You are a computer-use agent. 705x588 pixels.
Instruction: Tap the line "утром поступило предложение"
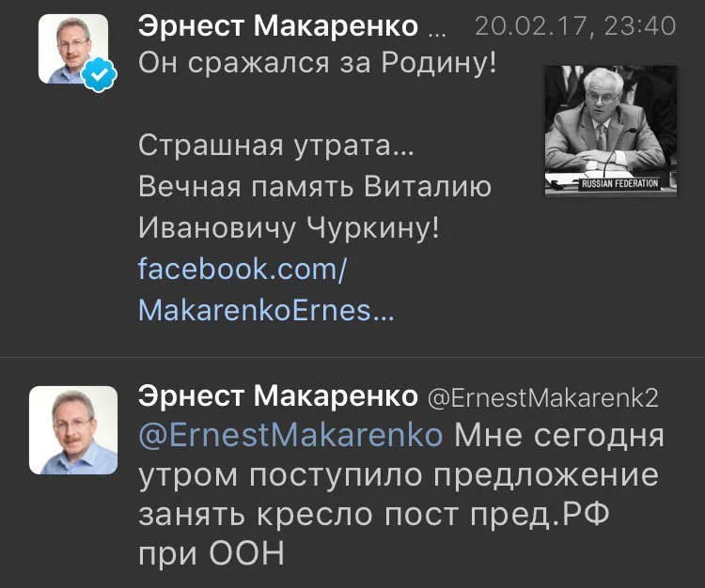(x=398, y=475)
